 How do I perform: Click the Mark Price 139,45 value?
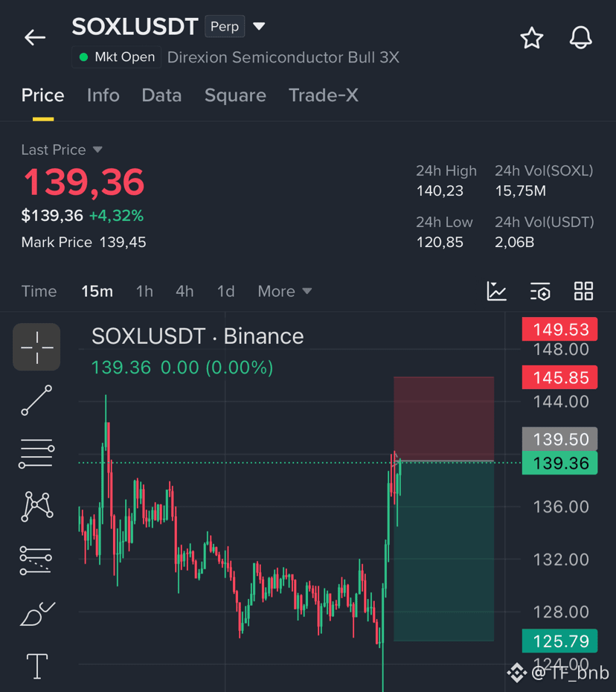[x=123, y=243]
